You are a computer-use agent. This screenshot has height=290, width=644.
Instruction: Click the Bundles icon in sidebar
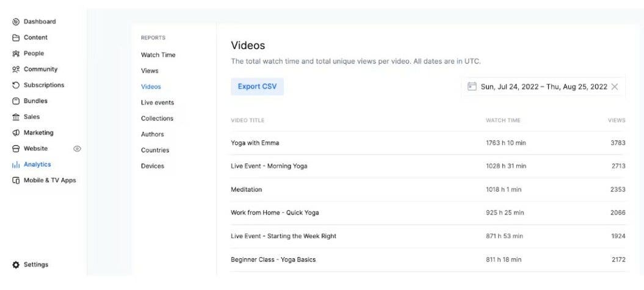(16, 101)
